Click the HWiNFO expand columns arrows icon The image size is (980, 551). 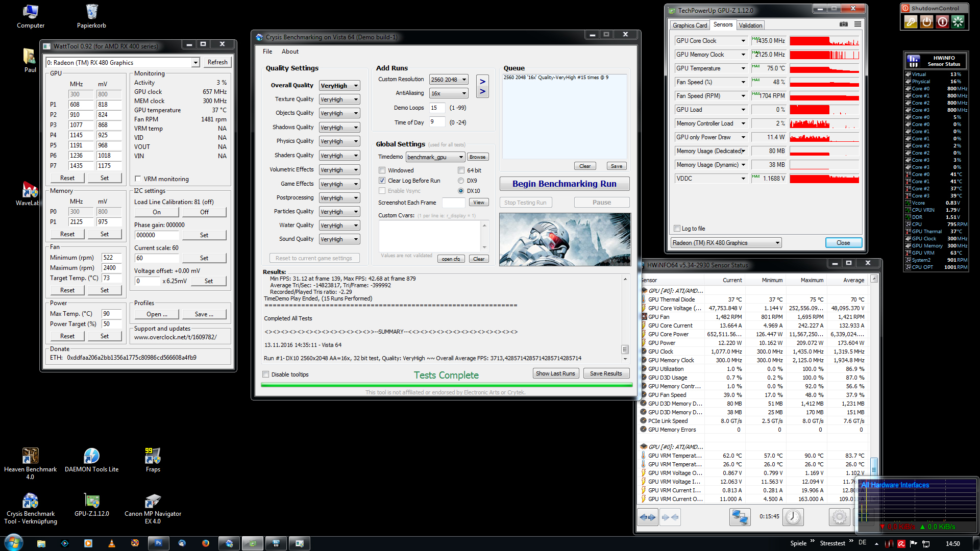pos(648,517)
